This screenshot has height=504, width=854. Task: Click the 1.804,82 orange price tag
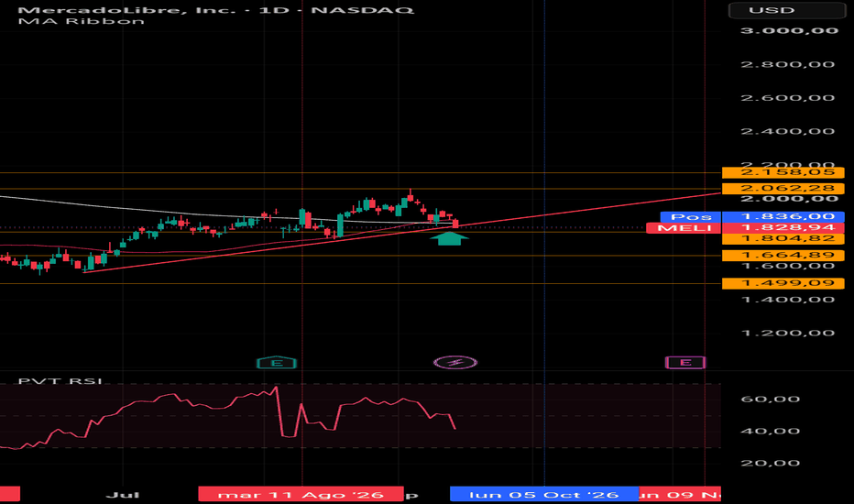(783, 238)
